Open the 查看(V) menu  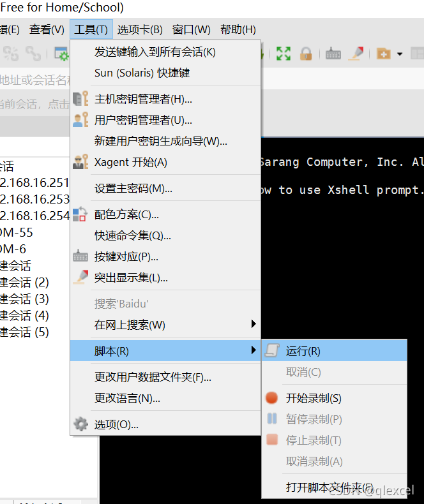(47, 29)
